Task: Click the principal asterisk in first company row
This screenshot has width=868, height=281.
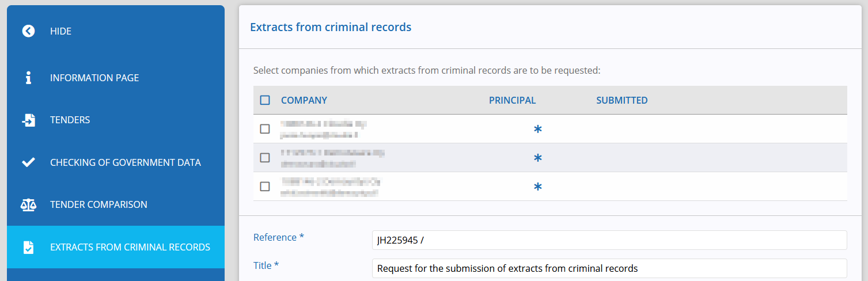Action: (x=537, y=130)
